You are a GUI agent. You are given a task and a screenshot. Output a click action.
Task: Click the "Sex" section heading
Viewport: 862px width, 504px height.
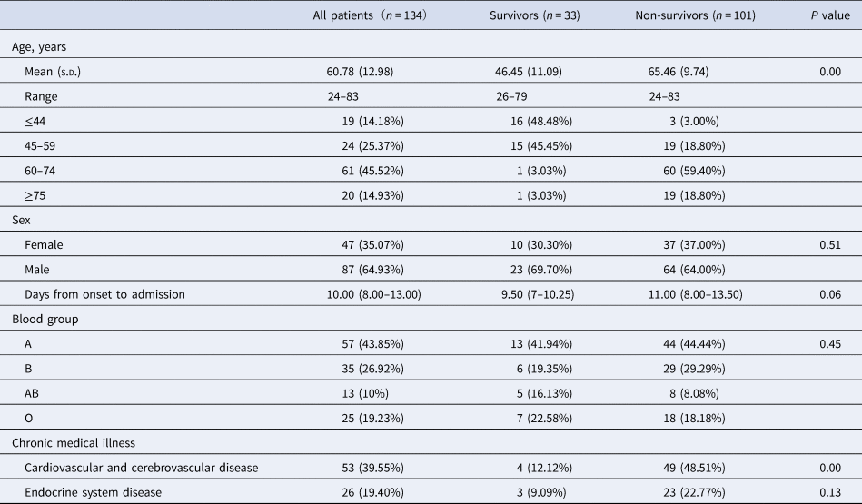pos(22,220)
